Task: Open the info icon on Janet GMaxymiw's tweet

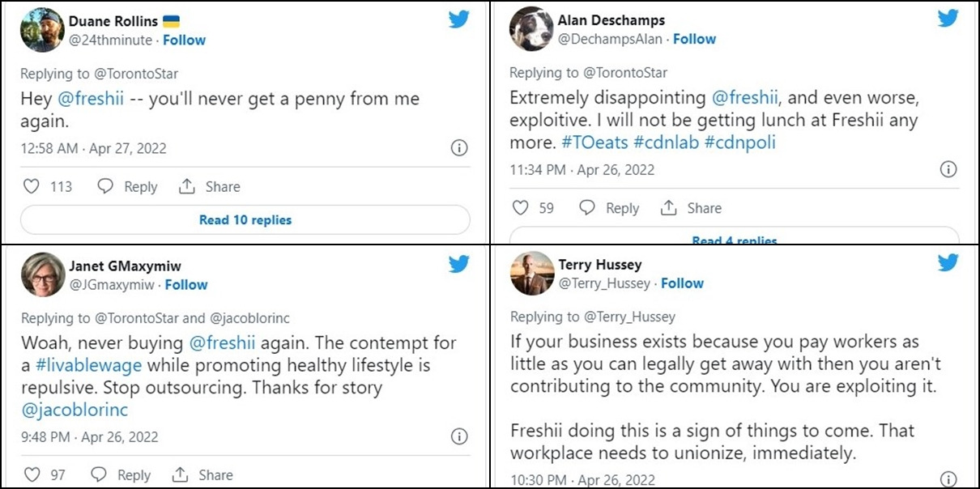Action: [x=459, y=437]
